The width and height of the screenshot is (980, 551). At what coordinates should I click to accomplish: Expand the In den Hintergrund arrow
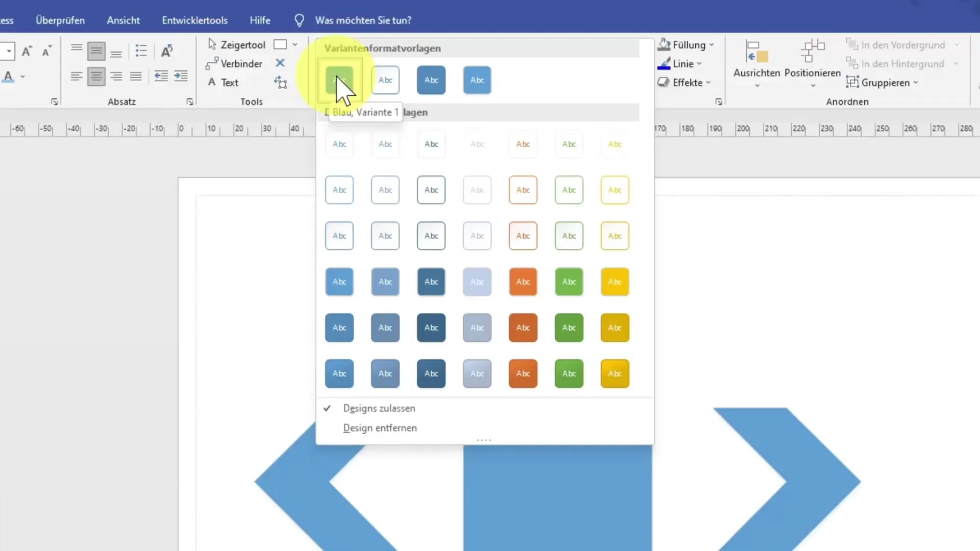click(x=956, y=64)
